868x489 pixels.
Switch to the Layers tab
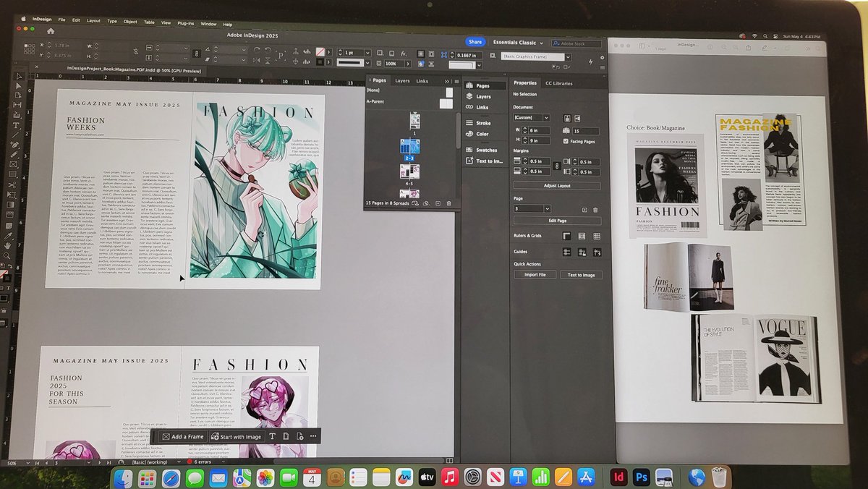pos(402,81)
